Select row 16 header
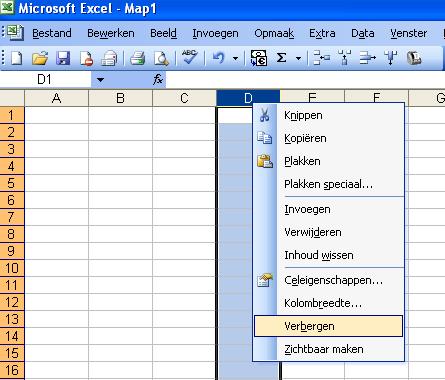The height and width of the screenshot is (380, 445). (x=12, y=370)
